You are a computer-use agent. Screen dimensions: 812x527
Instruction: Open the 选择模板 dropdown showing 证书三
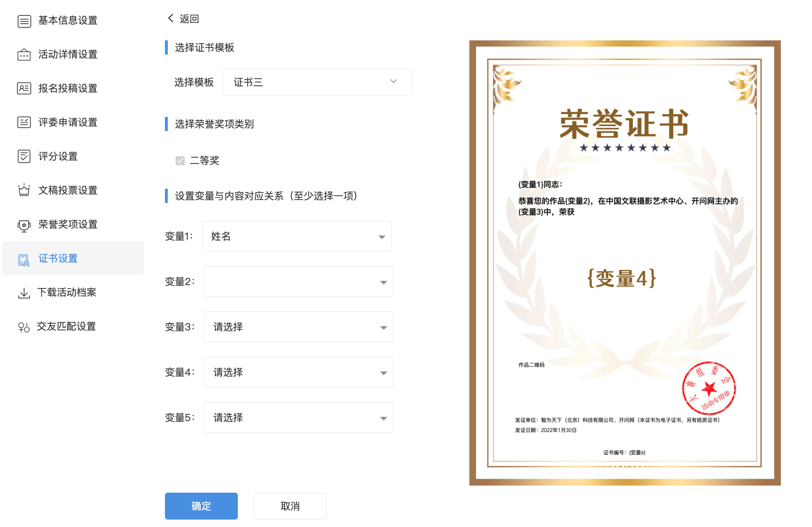317,82
